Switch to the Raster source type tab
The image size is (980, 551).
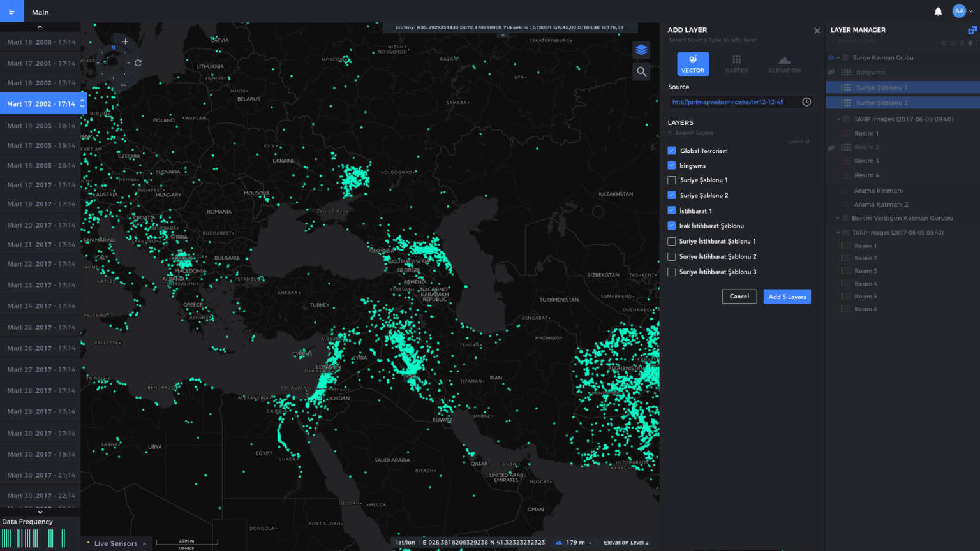[736, 64]
